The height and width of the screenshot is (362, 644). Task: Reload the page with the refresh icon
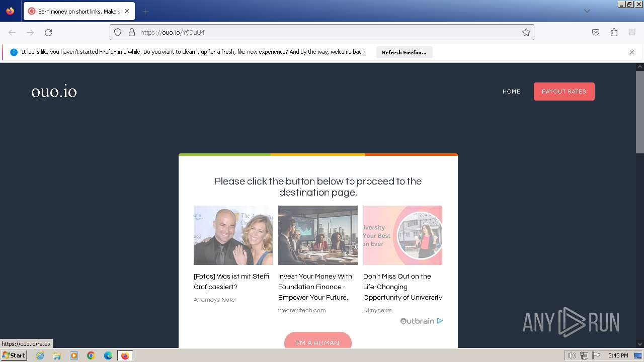pos(48,32)
